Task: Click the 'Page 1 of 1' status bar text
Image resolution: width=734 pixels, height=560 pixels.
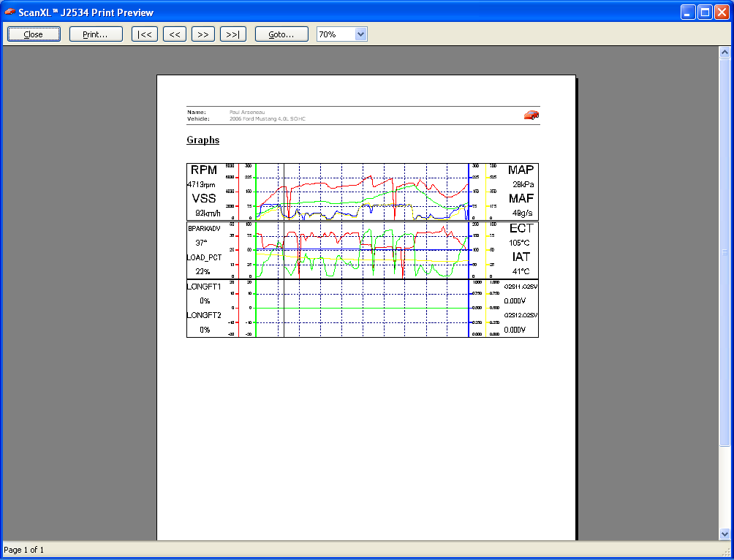Action: click(x=24, y=550)
